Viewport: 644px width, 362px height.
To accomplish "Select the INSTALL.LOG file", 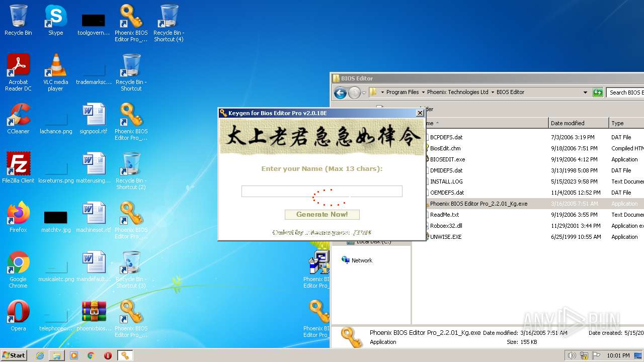I will (x=446, y=182).
